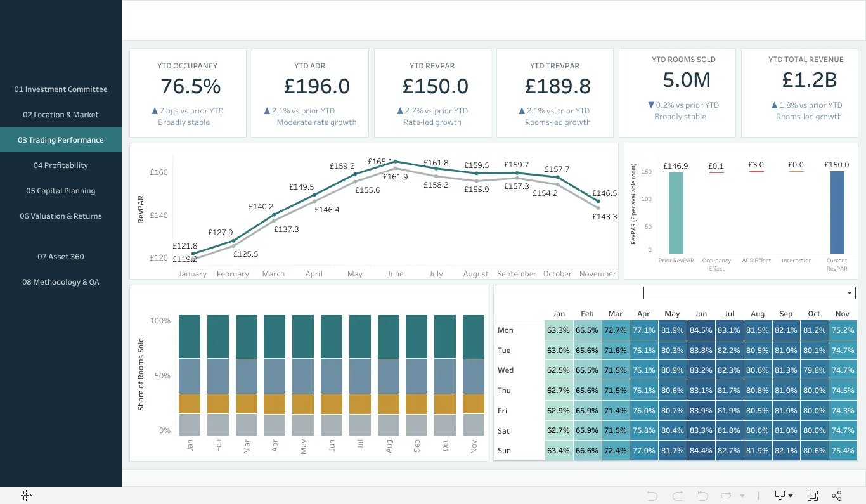Select the Jun stacked bar blue-grey segment
Image resolution: width=866 pixels, height=504 pixels.
pos(332,377)
